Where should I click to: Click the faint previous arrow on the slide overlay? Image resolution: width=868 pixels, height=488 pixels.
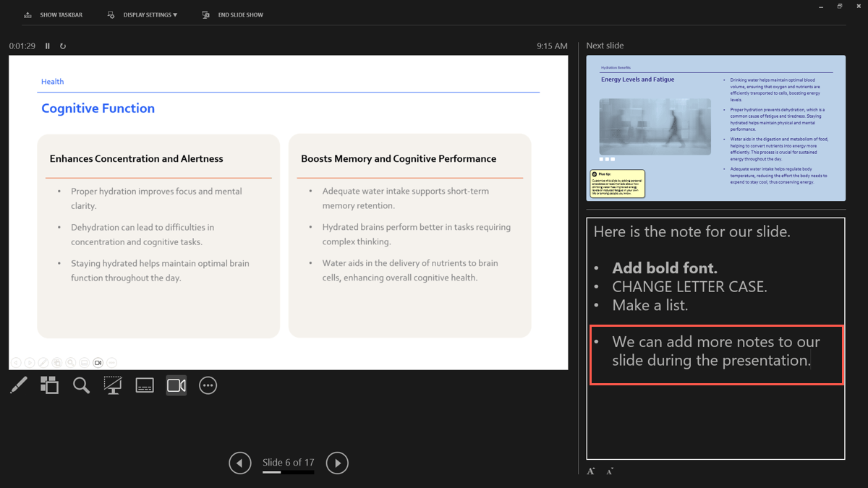(16, 362)
